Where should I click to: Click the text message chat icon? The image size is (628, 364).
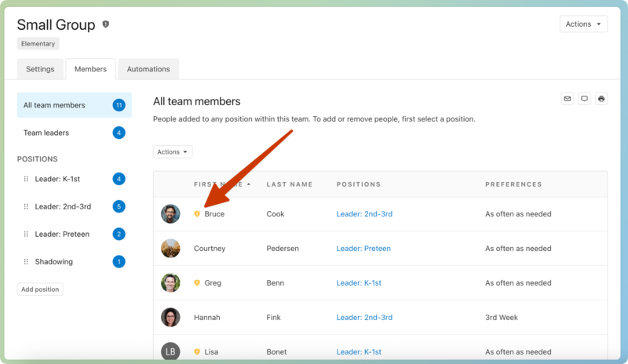[584, 99]
